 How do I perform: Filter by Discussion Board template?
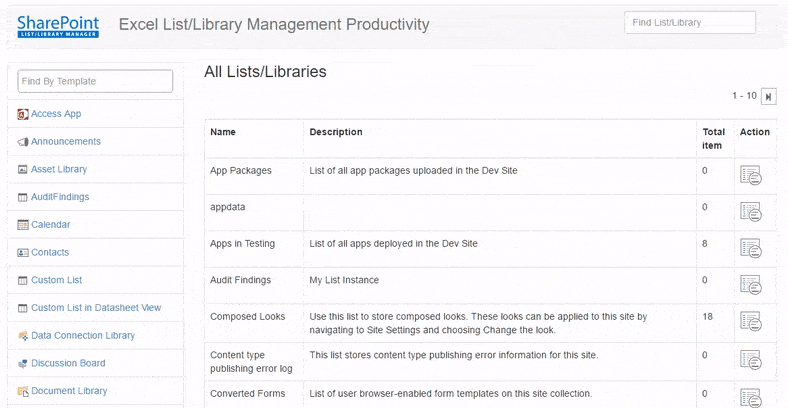click(x=68, y=363)
